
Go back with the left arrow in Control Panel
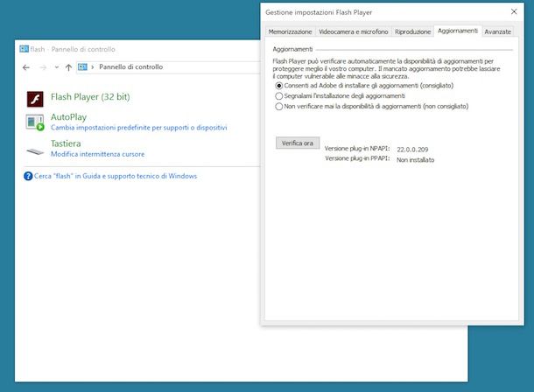(26, 67)
